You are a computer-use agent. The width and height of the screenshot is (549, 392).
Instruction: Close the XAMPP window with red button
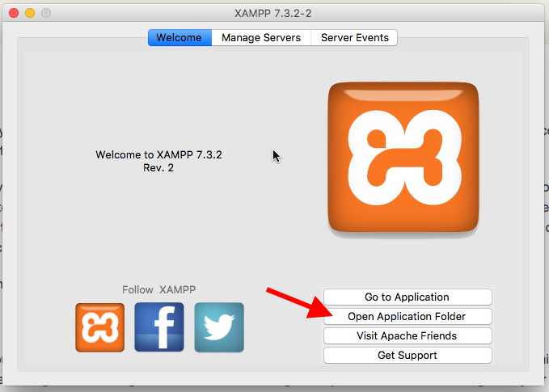tap(14, 13)
